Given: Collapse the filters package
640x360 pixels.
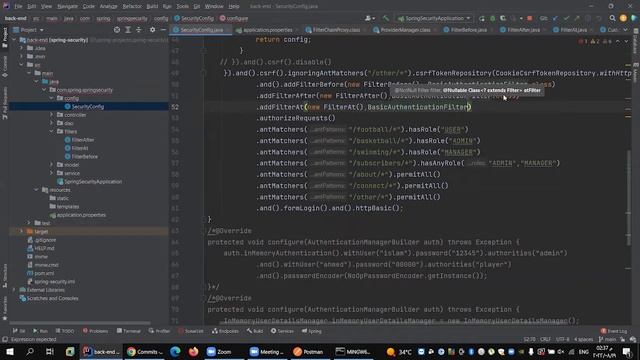Looking at the screenshot, I should click(52, 131).
